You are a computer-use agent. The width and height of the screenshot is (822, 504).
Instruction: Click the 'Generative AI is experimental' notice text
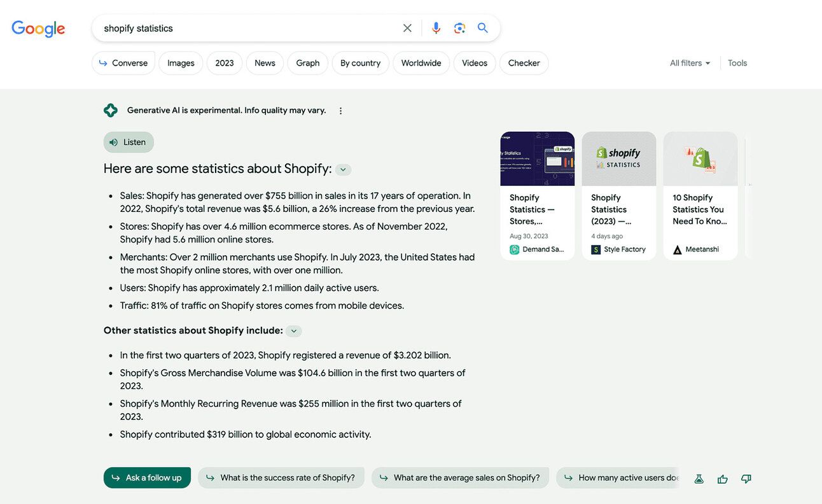tap(226, 110)
